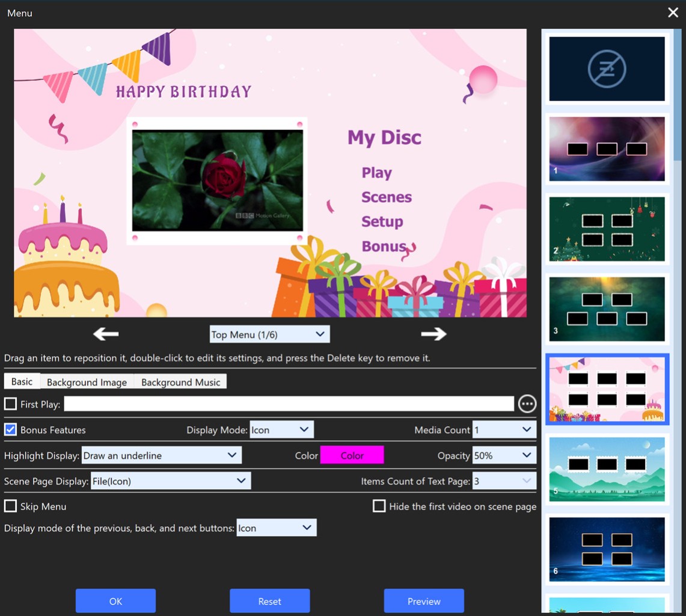Choose the blue night sky template 6
This screenshot has width=686, height=616.
[607, 549]
